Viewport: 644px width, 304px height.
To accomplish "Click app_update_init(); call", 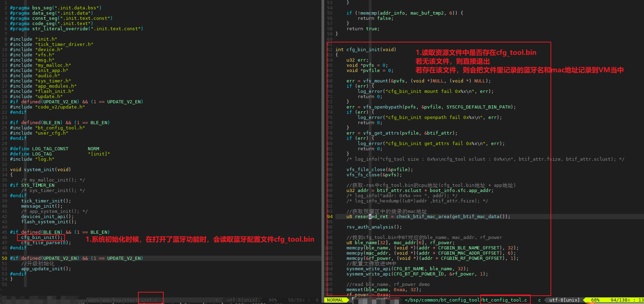I will click(x=46, y=269).
